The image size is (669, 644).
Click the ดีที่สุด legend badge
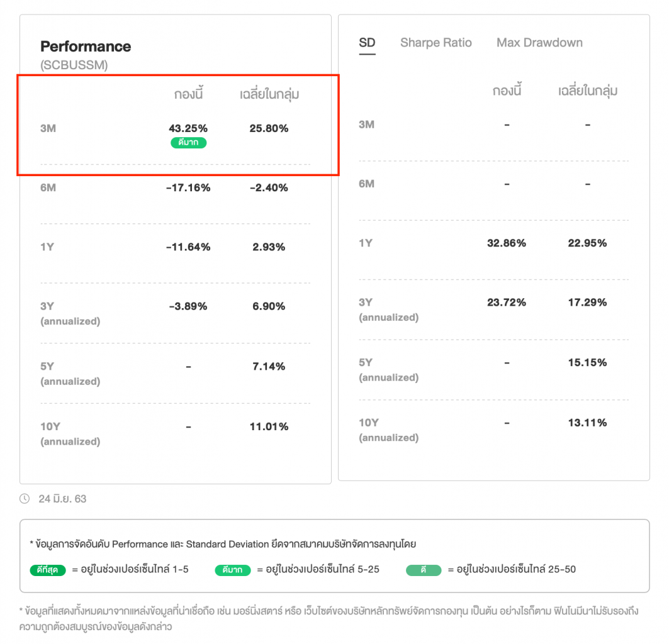48,570
